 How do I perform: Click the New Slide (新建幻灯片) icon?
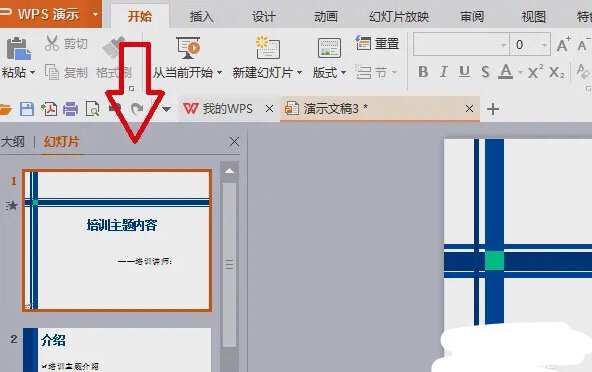[268, 48]
